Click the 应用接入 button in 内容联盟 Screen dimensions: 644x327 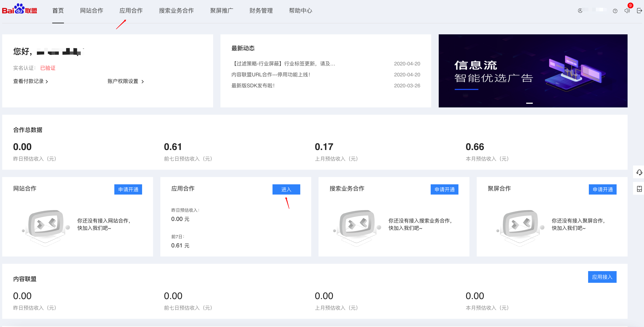coord(602,277)
